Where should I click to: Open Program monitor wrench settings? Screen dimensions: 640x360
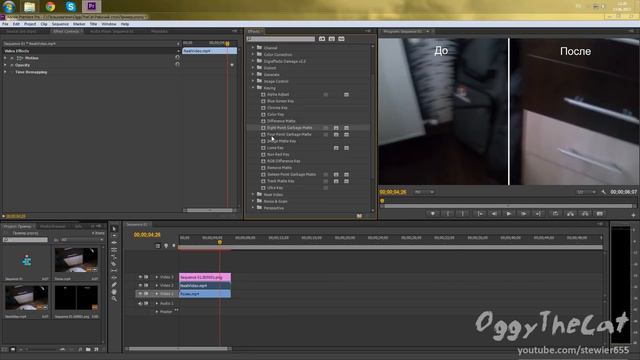pos(604,192)
